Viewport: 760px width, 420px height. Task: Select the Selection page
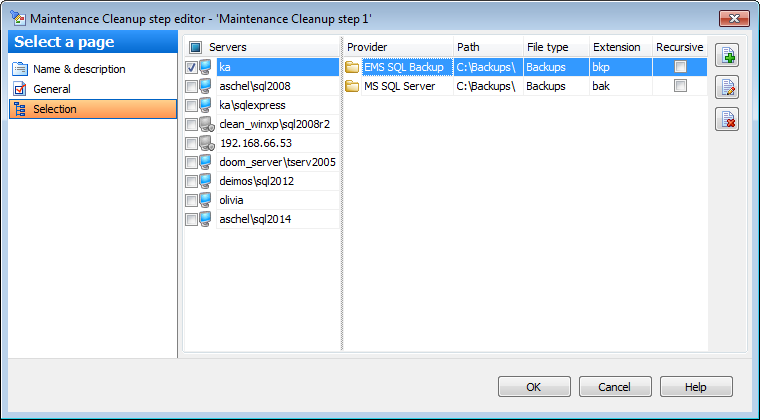tap(55, 109)
